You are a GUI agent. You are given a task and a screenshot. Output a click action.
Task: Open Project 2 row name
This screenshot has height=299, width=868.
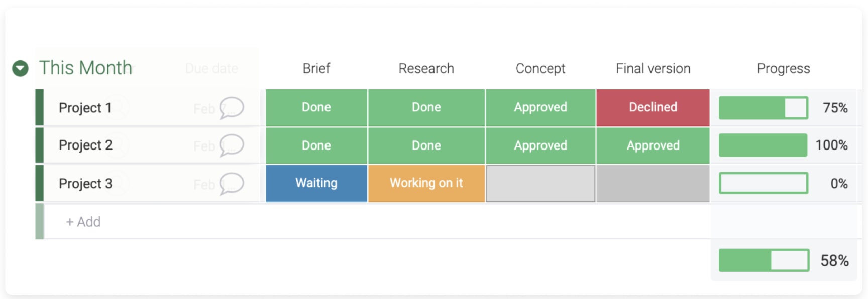(x=85, y=145)
